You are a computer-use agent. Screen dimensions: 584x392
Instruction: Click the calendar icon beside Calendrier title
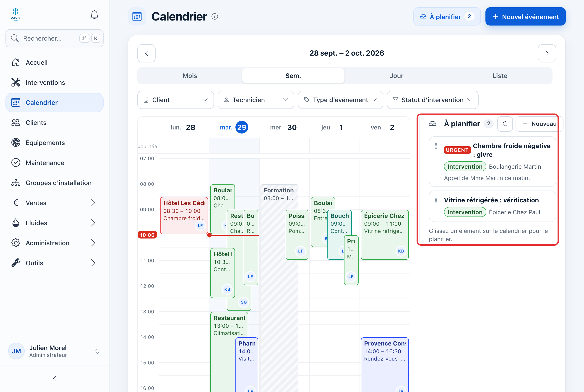pyautogui.click(x=137, y=16)
